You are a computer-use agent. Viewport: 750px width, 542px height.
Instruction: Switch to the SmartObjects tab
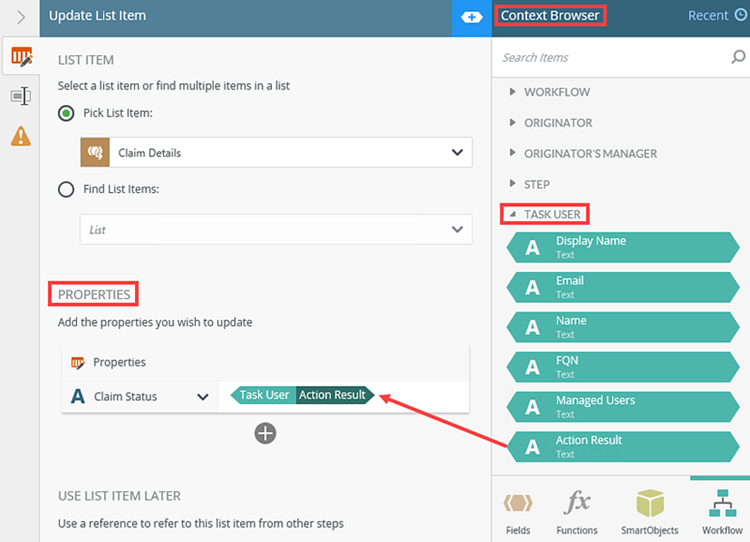pos(650,510)
